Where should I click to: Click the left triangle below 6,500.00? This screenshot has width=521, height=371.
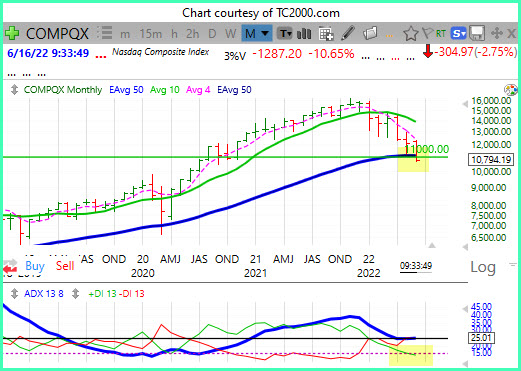(465, 247)
